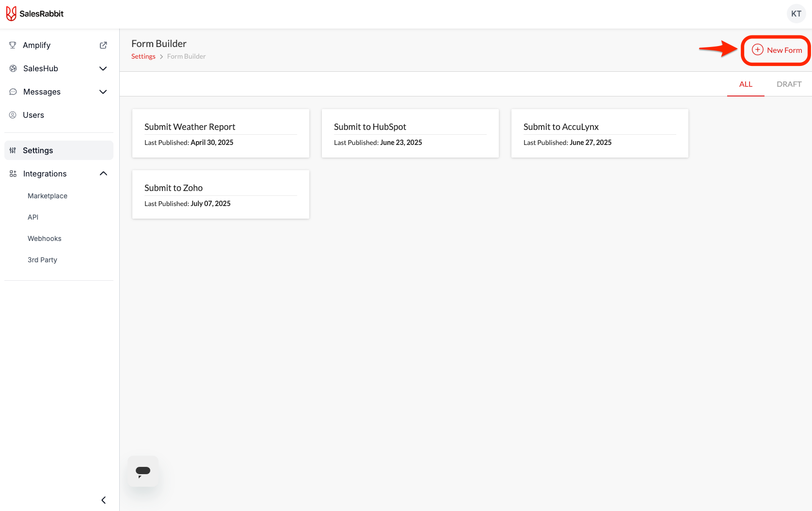Image resolution: width=812 pixels, height=511 pixels.
Task: Open the Webhooks page
Action: pos(45,239)
